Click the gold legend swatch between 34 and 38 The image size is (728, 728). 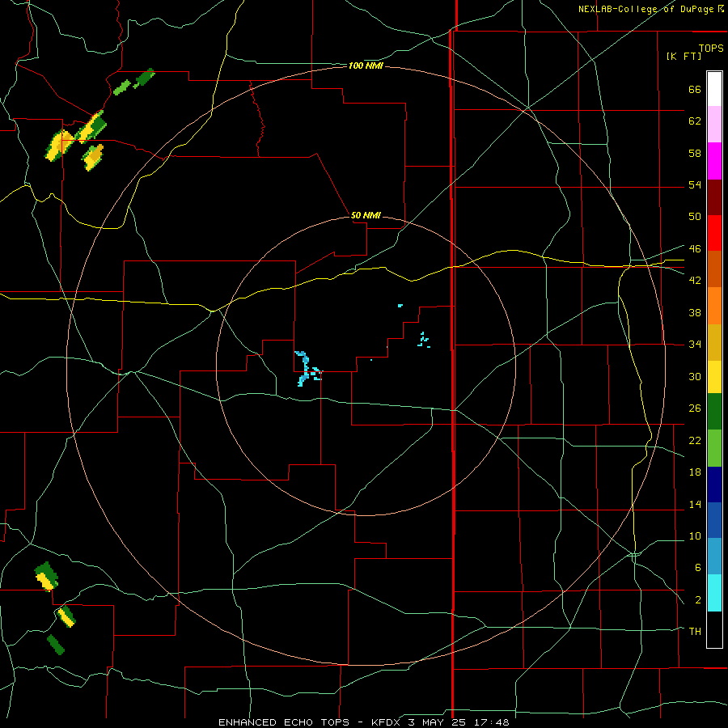pyautogui.click(x=714, y=342)
